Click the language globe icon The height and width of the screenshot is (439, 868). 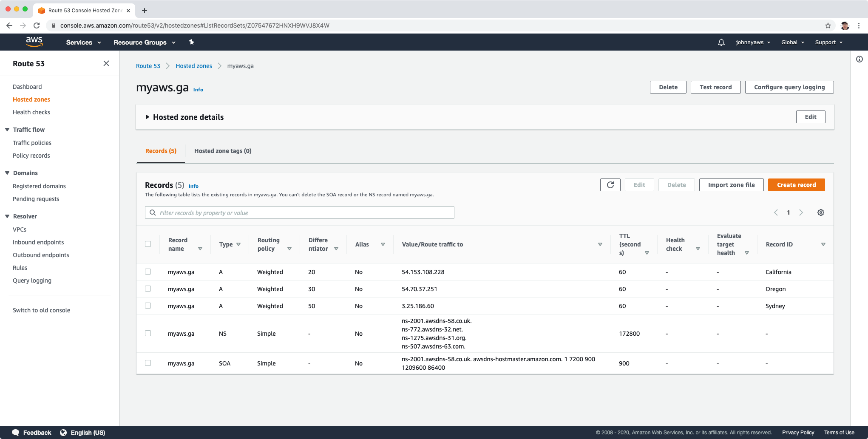(x=63, y=433)
